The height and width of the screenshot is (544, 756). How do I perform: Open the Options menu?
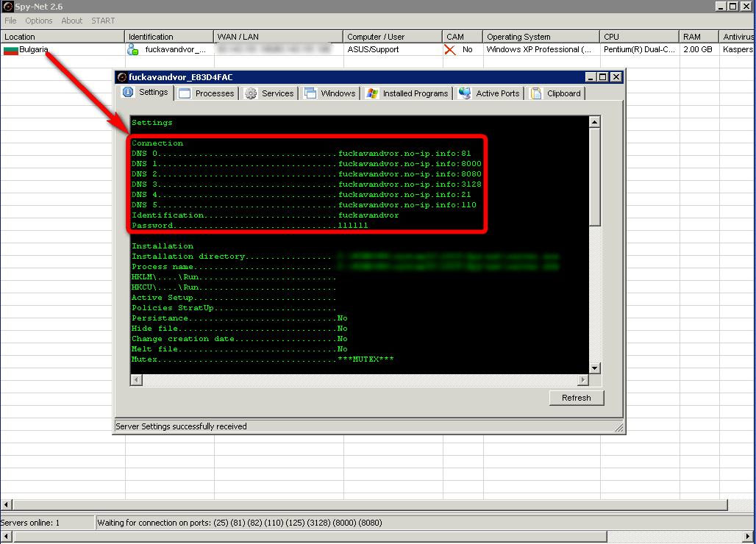pos(38,21)
